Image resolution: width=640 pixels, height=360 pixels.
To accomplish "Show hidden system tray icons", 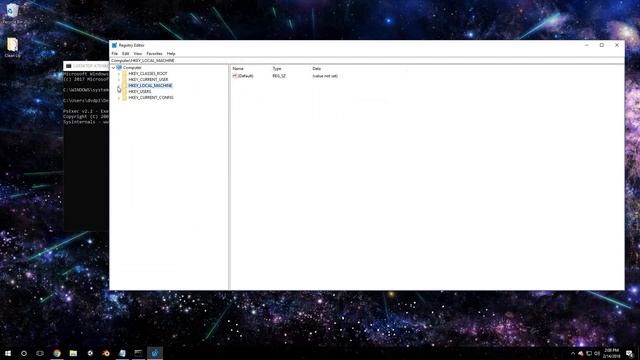I will pyautogui.click(x=573, y=353).
